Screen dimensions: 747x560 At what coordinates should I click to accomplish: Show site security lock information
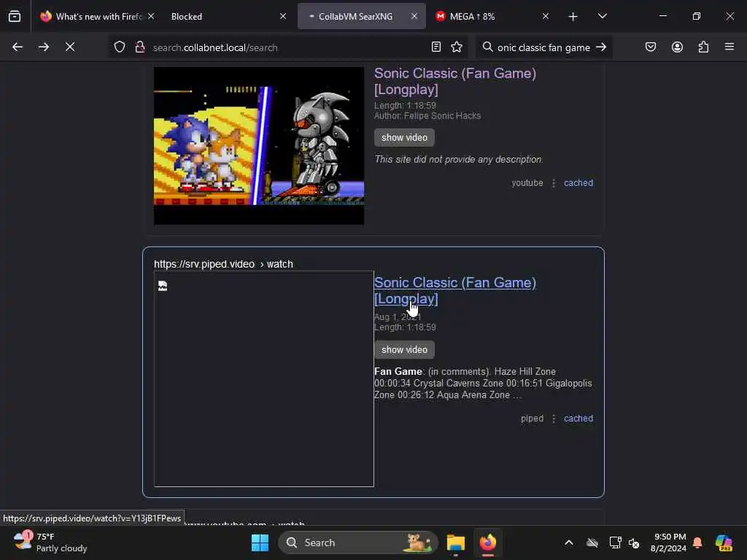pos(139,47)
